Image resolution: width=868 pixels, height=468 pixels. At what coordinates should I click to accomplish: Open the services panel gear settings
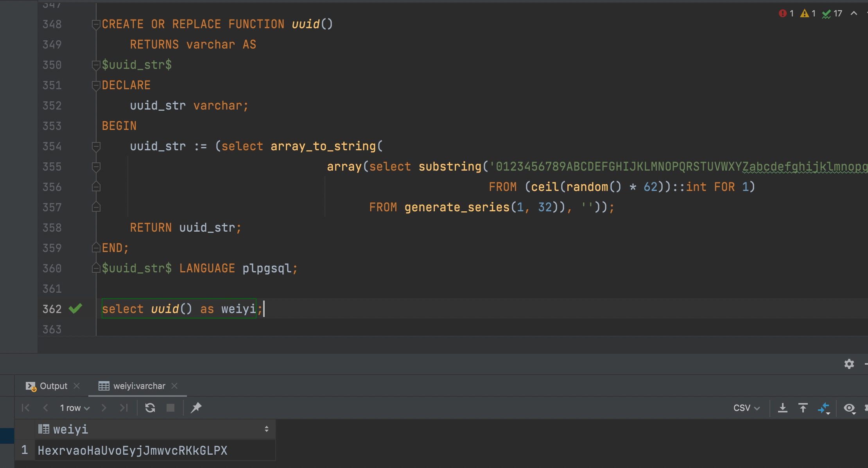tap(849, 364)
